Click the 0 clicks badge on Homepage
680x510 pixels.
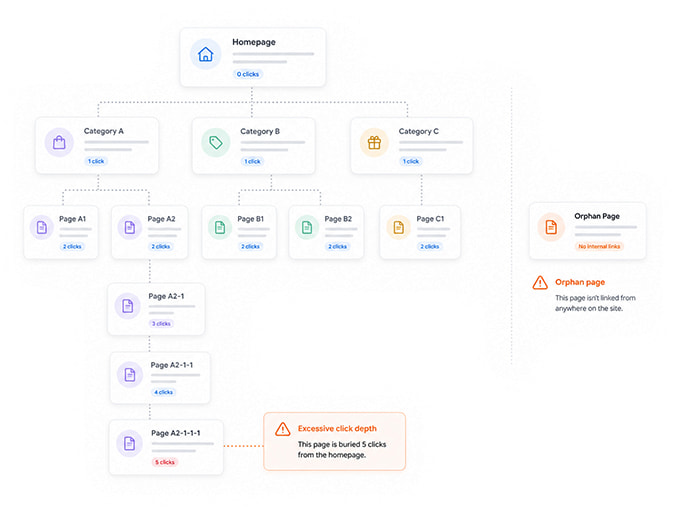coord(248,74)
